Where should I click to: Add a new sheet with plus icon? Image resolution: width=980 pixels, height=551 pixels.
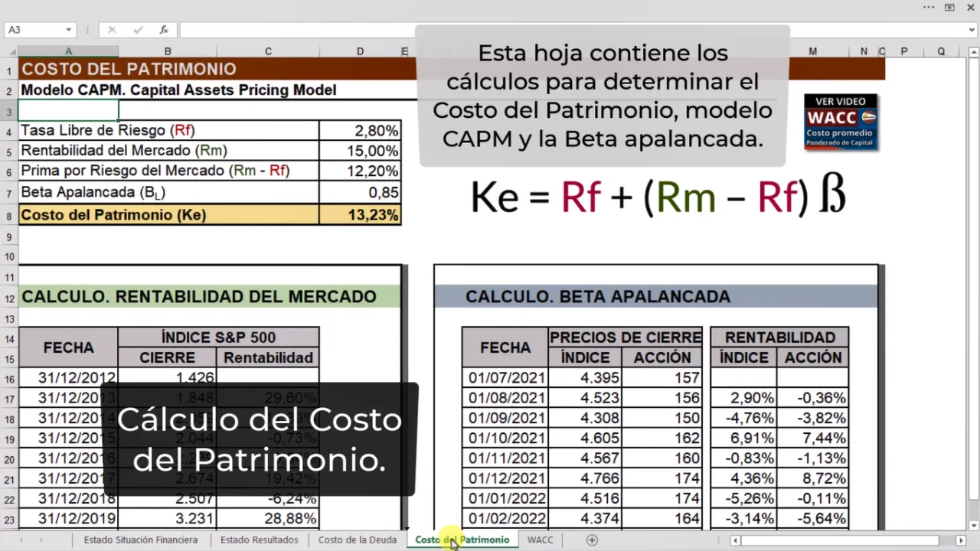pos(592,540)
